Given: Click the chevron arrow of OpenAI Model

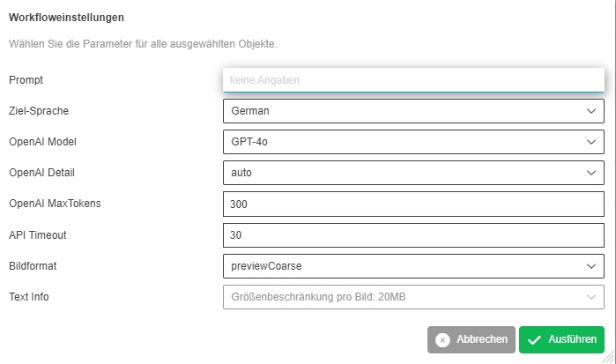Looking at the screenshot, I should pyautogui.click(x=591, y=142).
